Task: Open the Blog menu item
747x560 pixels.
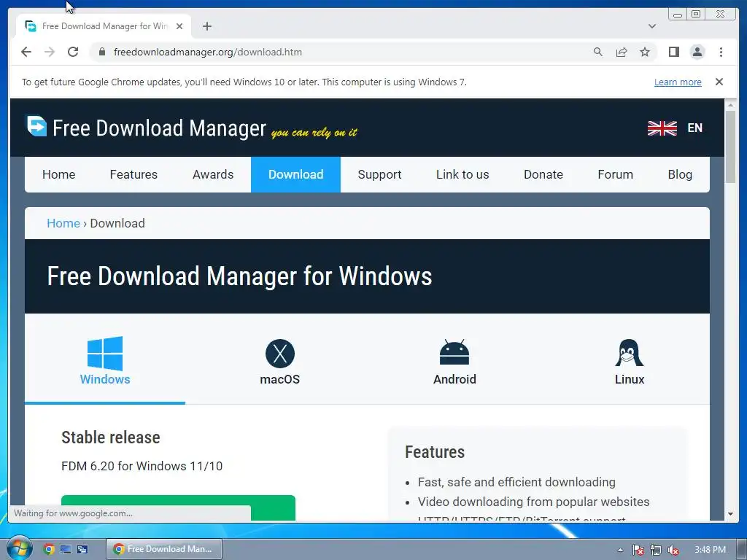Action: 680,174
